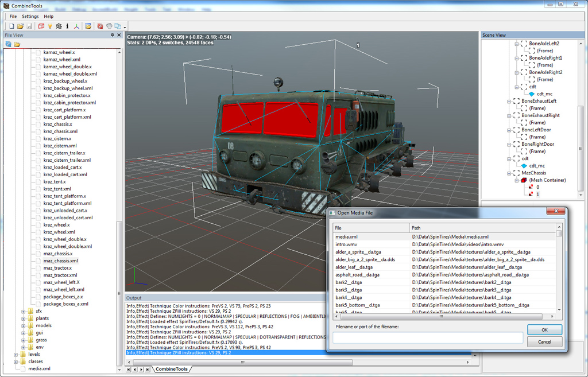588x377 pixels.
Task: Click the red cube Mesh Container icon
Action: (524, 180)
